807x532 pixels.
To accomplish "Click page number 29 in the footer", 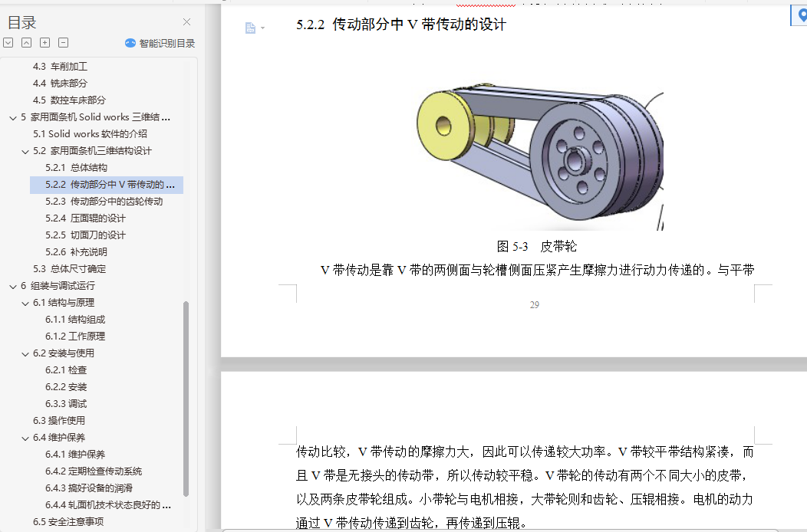I will (x=535, y=304).
